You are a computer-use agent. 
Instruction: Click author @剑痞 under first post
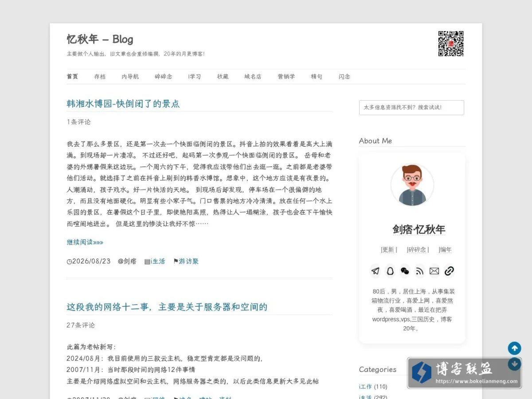point(127,261)
